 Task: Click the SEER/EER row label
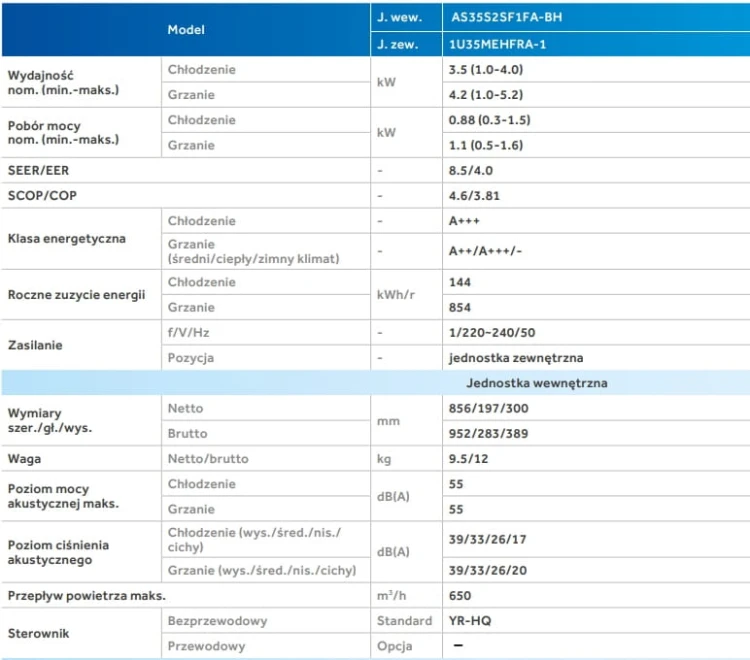click(x=38, y=170)
